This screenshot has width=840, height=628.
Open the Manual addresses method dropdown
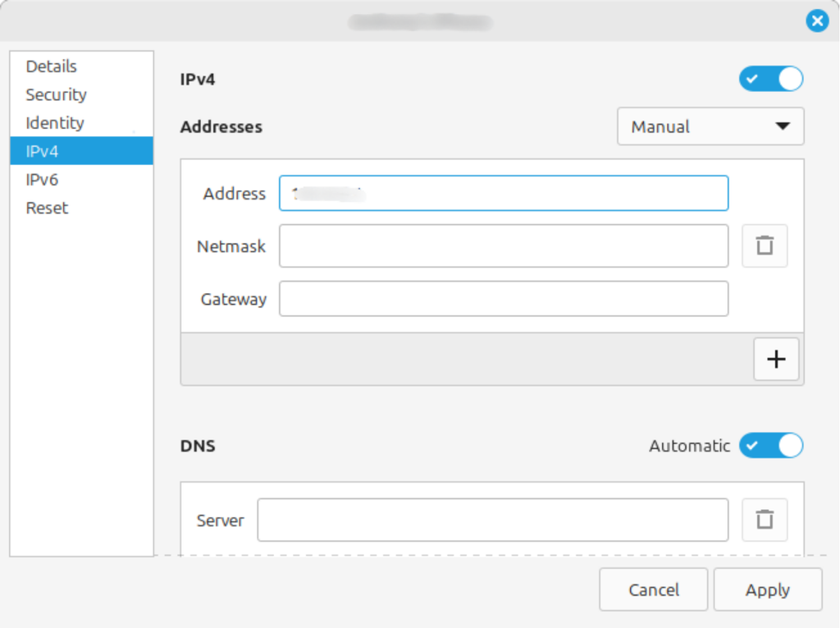(x=710, y=126)
